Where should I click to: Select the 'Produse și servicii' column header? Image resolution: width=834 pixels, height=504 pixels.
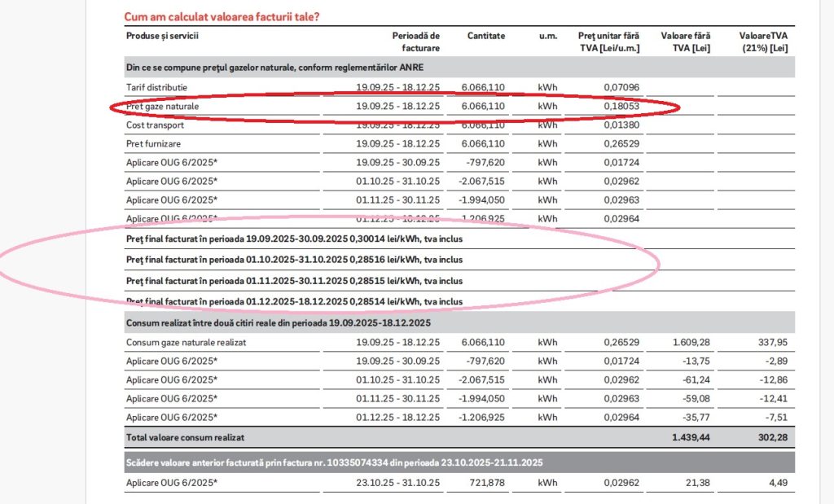162,36
